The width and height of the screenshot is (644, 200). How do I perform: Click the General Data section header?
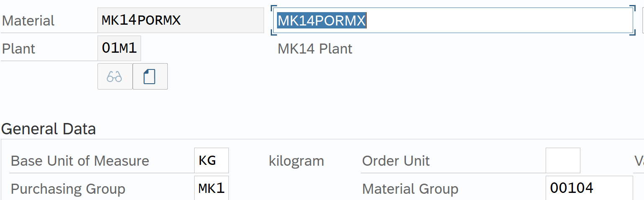tap(49, 129)
